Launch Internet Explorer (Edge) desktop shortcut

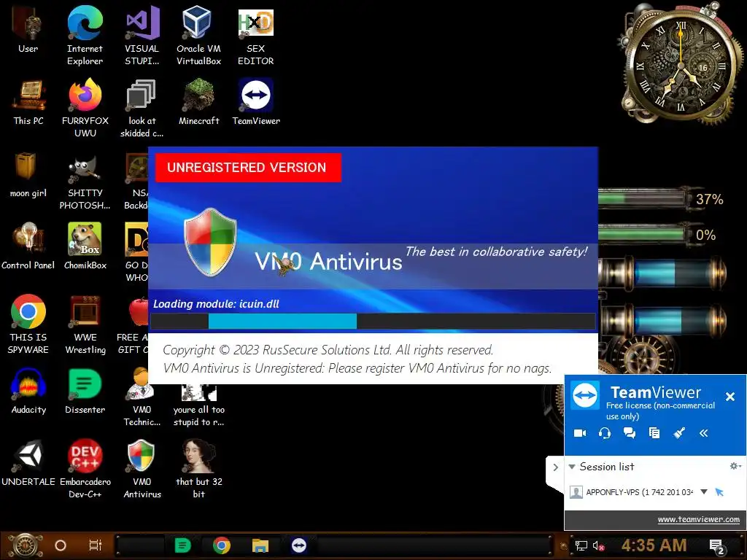(x=85, y=35)
